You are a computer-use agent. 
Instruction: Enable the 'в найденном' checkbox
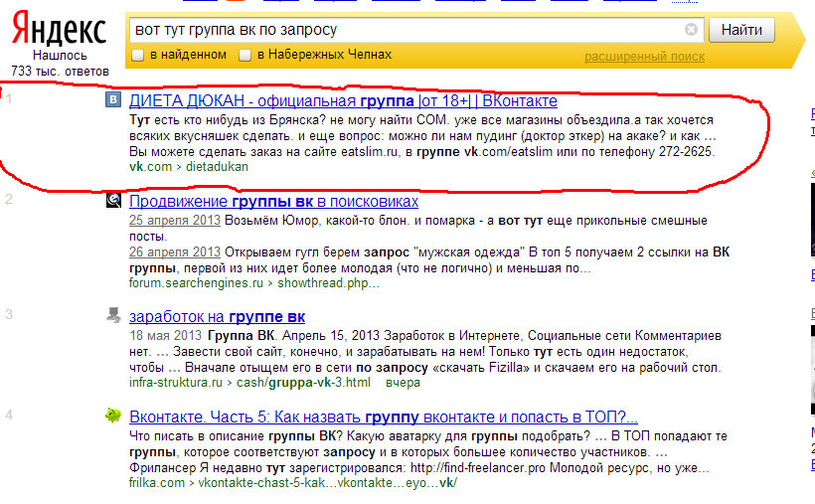pyautogui.click(x=137, y=55)
